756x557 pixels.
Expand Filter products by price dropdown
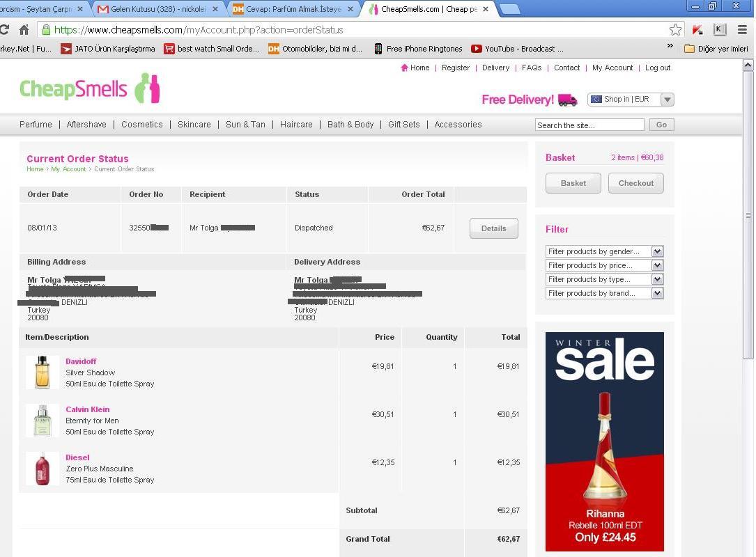[x=605, y=265]
